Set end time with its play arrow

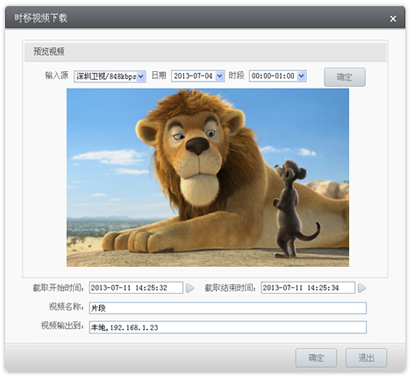click(362, 288)
